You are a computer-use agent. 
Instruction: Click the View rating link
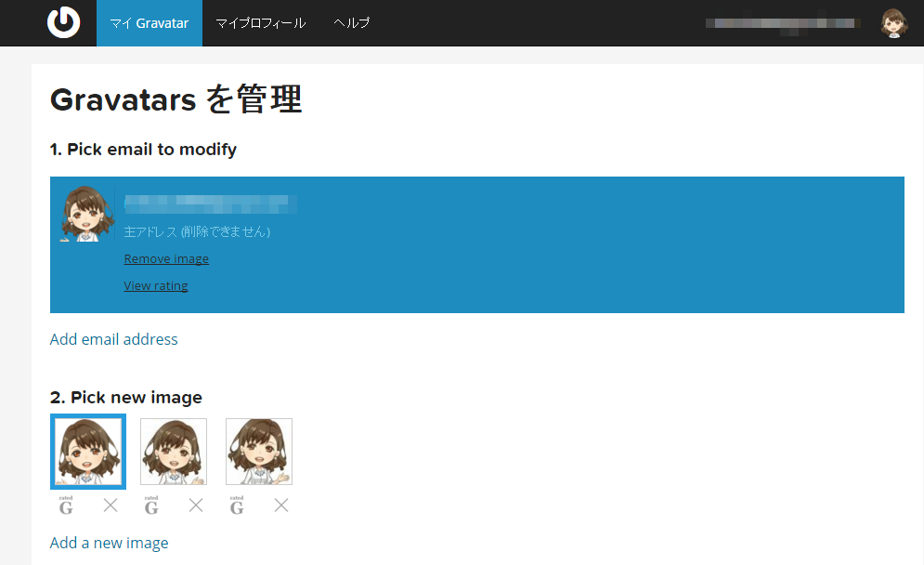pos(156,286)
